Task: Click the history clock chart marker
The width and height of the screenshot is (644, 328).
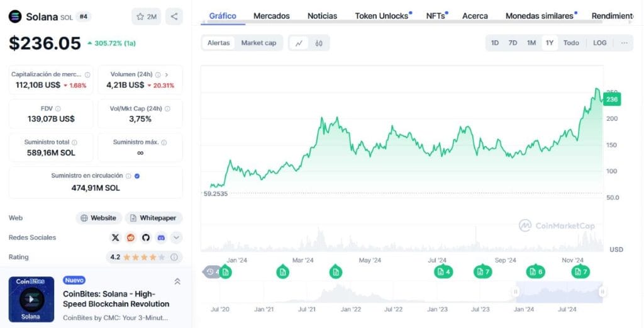Action: [x=210, y=272]
